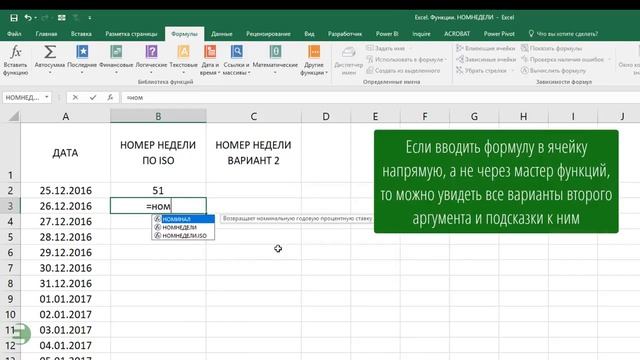640x360 pixels.
Task: Choose НОМИНАЛ from autocomplete list
Action: click(x=183, y=219)
